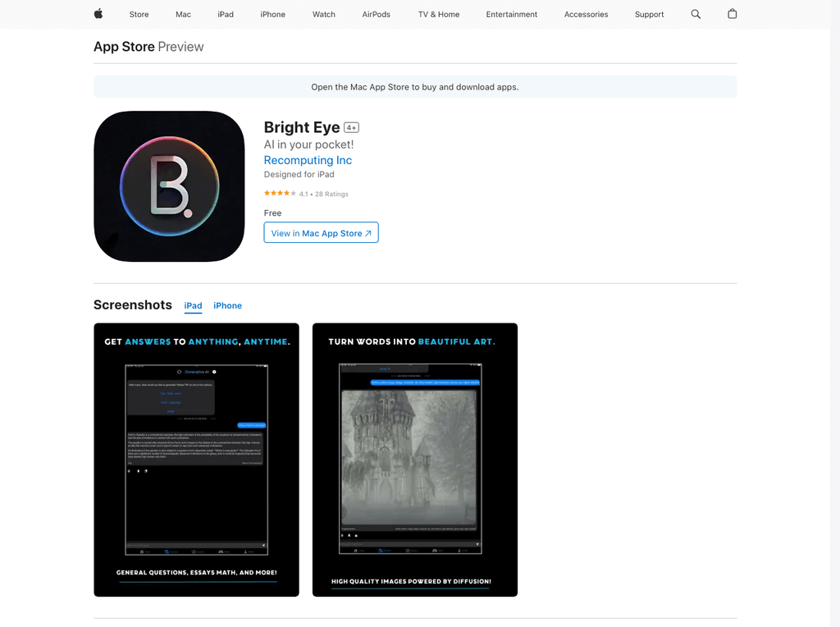The height and width of the screenshot is (627, 840).
Task: Open the 'Get Answers to Anything' screenshot
Action: (x=196, y=459)
